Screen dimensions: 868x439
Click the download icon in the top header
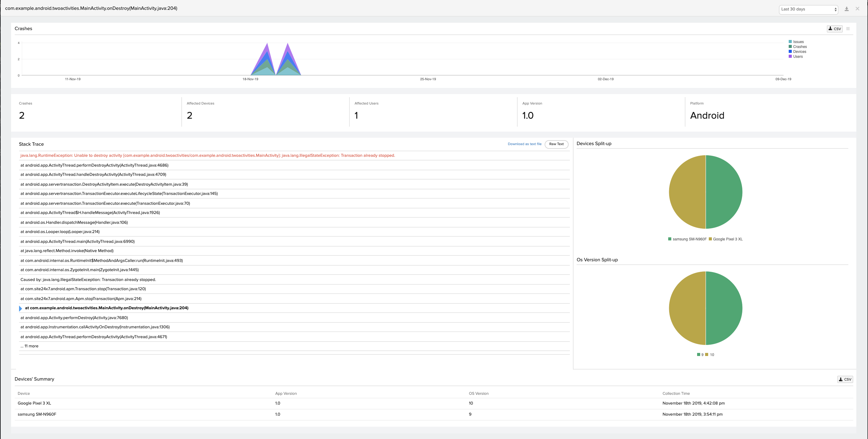(846, 9)
